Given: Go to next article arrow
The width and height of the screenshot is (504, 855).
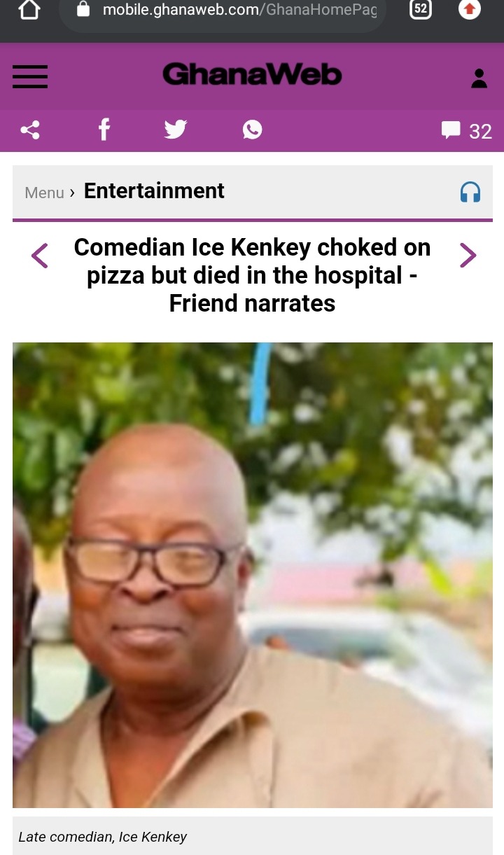Looking at the screenshot, I should click(x=468, y=256).
